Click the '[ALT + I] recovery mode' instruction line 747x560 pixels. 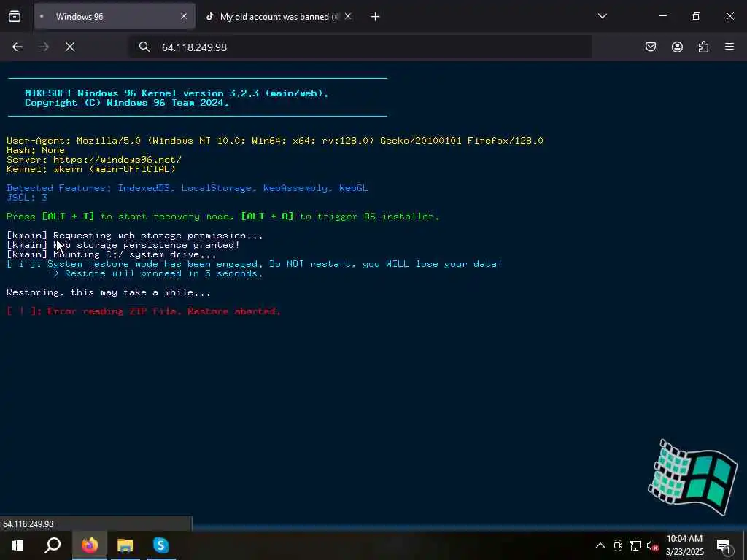pos(223,217)
